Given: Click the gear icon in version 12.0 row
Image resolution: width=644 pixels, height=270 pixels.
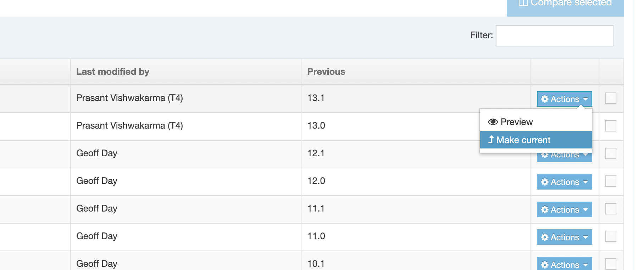Looking at the screenshot, I should pyautogui.click(x=545, y=182).
